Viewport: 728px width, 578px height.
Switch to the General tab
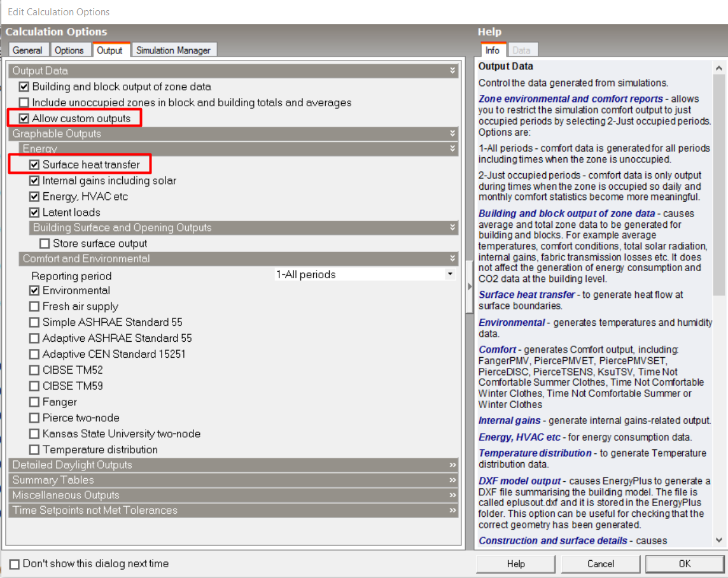pos(27,50)
